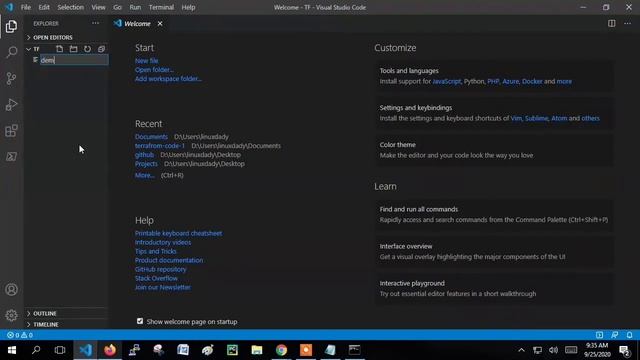Open the Edit menu
640x360 pixels.
(x=44, y=7)
